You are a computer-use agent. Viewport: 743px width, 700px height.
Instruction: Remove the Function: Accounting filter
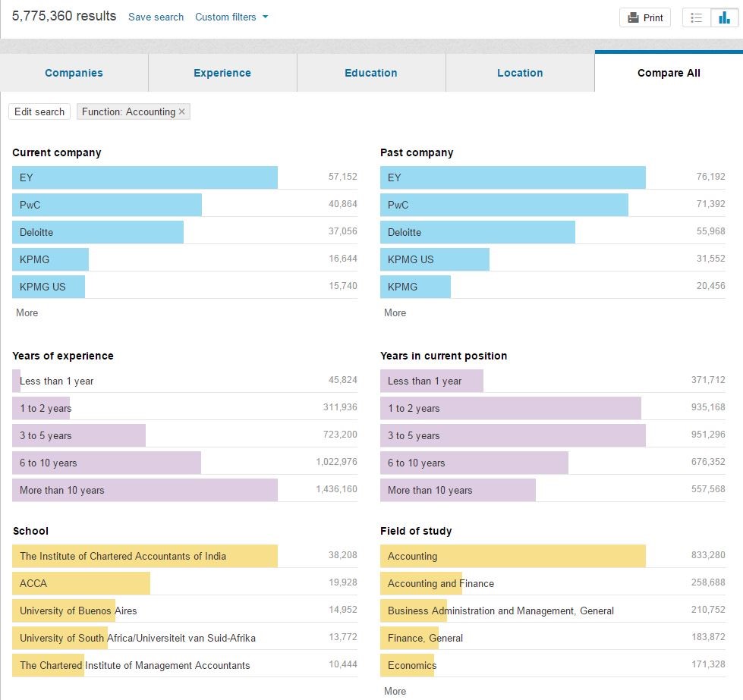click(x=181, y=111)
